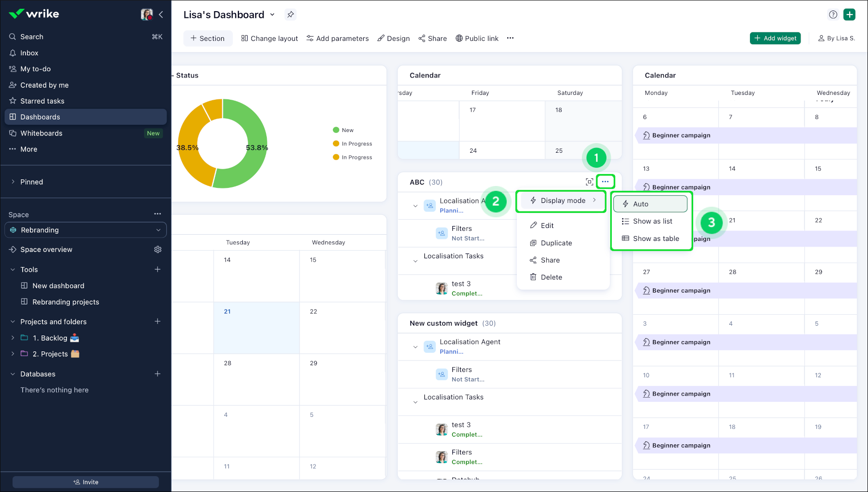The width and height of the screenshot is (868, 492).
Task: Open the Space options ellipsis
Action: pos(158,214)
